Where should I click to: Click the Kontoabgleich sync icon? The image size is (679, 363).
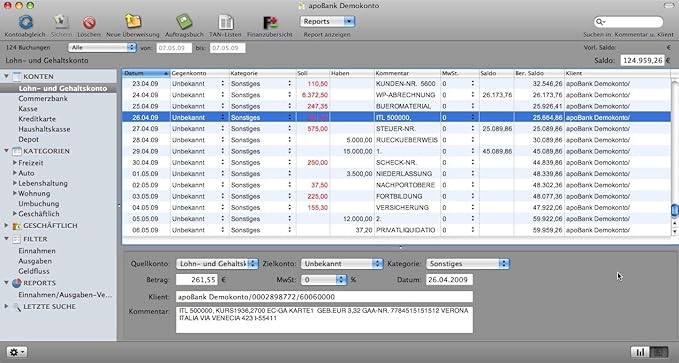(26, 22)
